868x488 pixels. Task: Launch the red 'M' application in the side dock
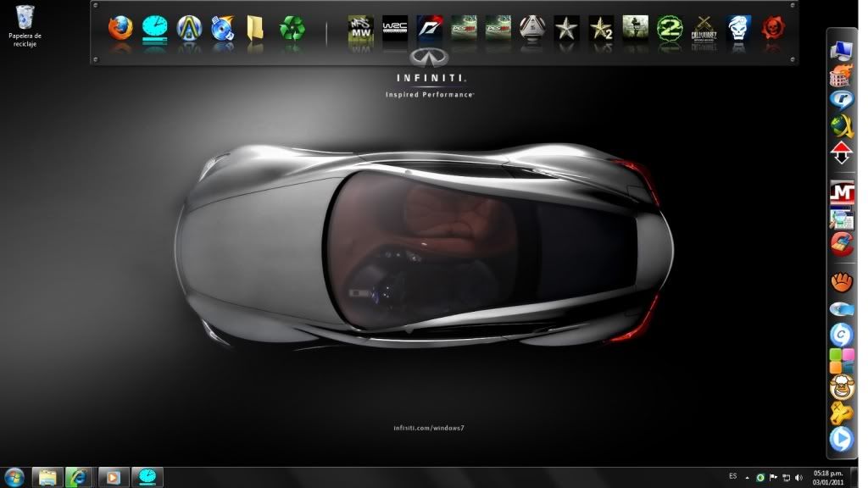[842, 194]
